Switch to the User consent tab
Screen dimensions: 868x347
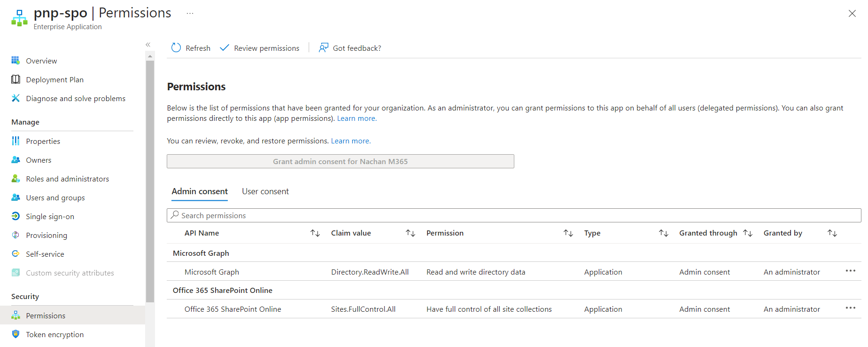tap(265, 191)
